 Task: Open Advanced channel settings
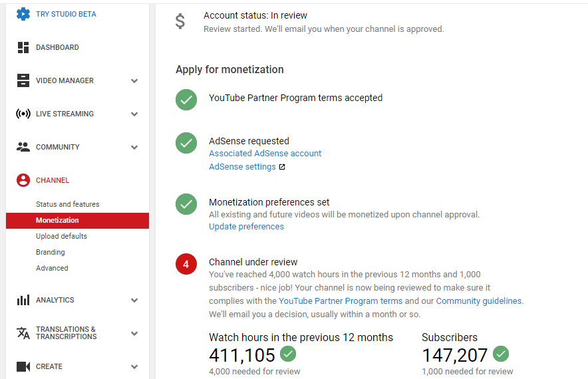(52, 268)
